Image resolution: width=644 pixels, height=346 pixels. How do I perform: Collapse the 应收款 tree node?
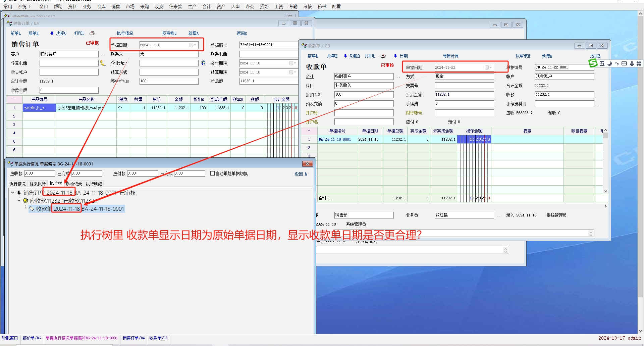[x=19, y=201]
